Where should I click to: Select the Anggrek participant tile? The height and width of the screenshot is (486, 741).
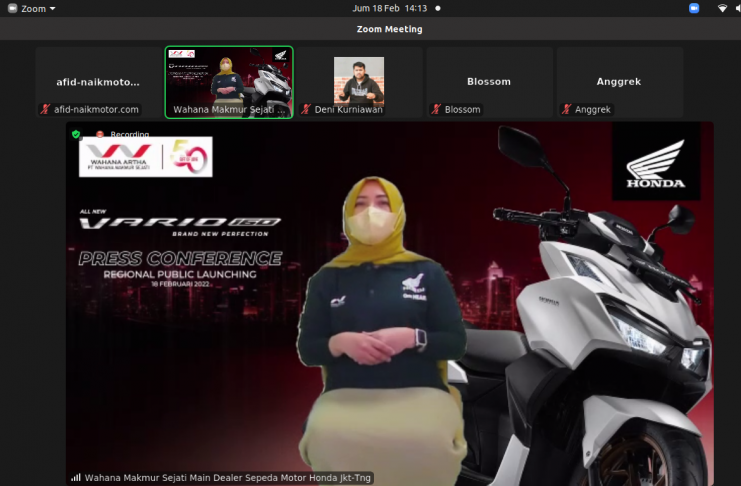pos(619,80)
